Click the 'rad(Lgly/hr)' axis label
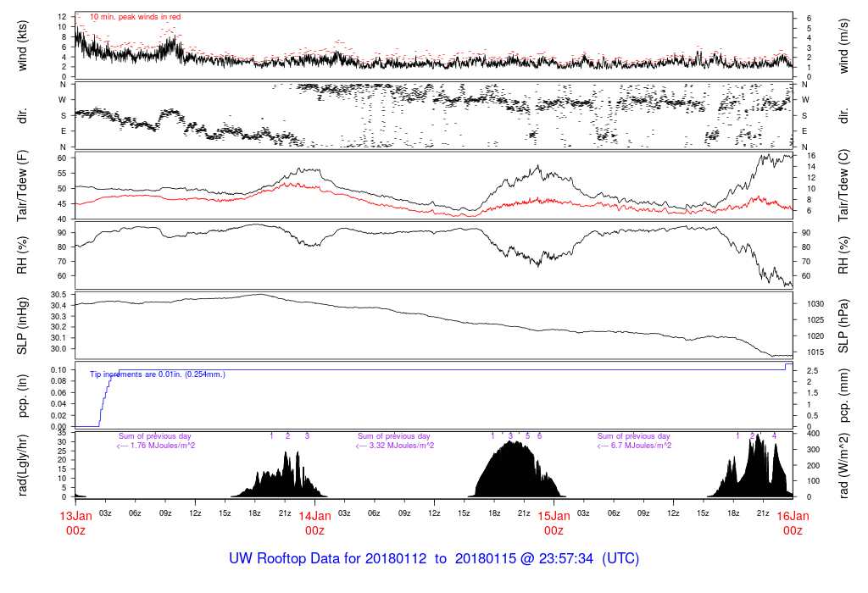This screenshot has height=593, width=868. [x=22, y=465]
